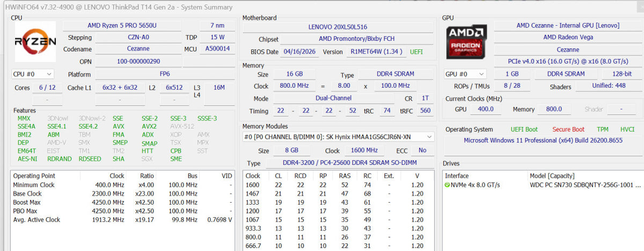The height and width of the screenshot is (251, 644).
Task: Click the BIOS date 04/16/2026
Action: (x=299, y=52)
